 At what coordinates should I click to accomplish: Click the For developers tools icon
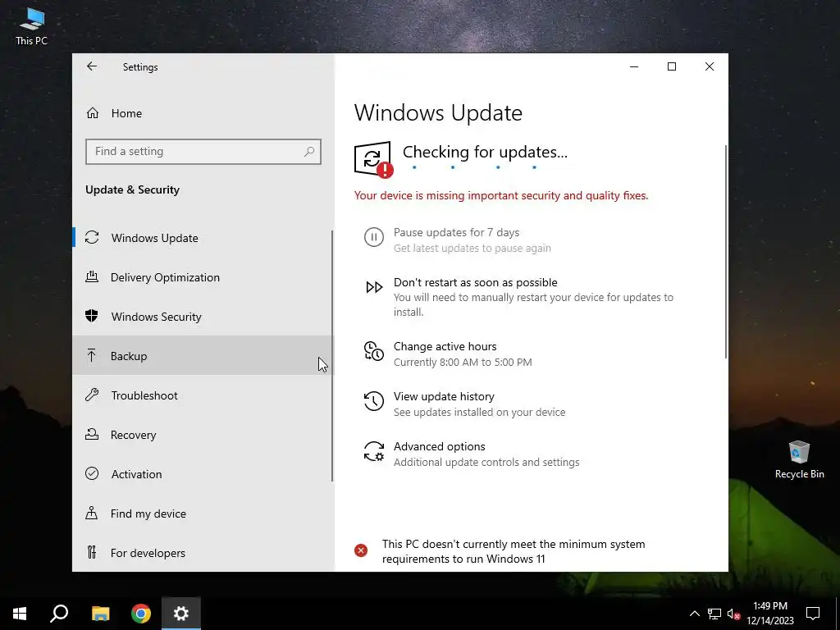click(x=92, y=552)
